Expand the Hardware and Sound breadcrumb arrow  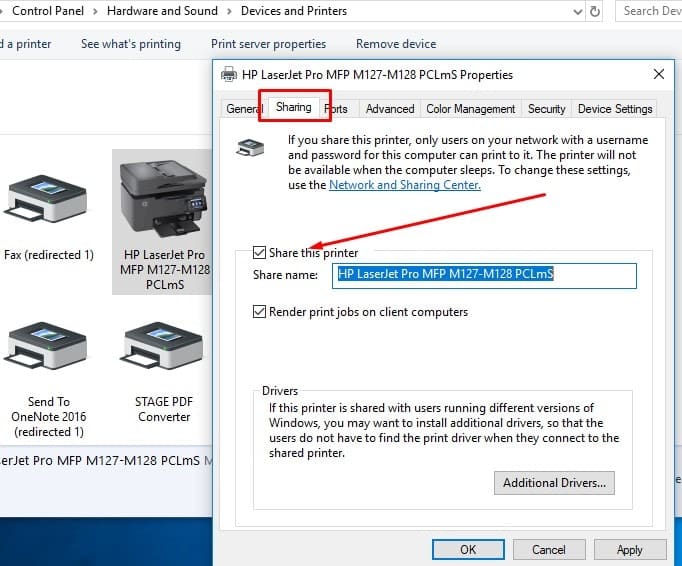tap(230, 11)
